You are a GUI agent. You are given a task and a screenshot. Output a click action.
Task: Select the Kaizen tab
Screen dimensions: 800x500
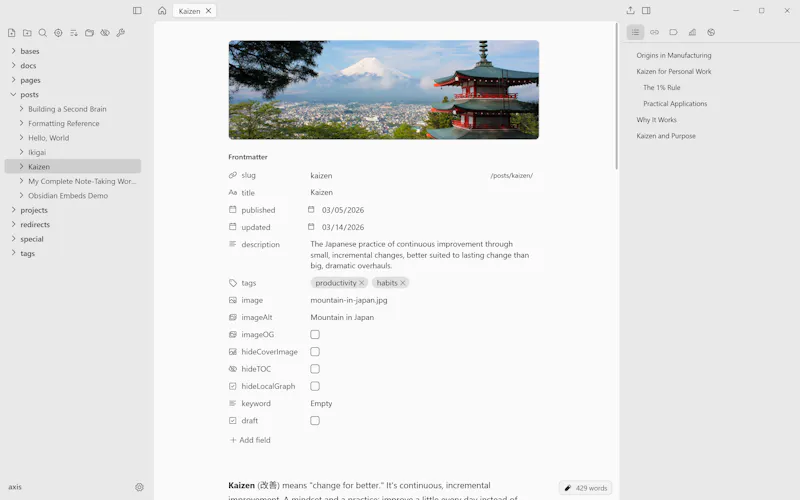194,11
